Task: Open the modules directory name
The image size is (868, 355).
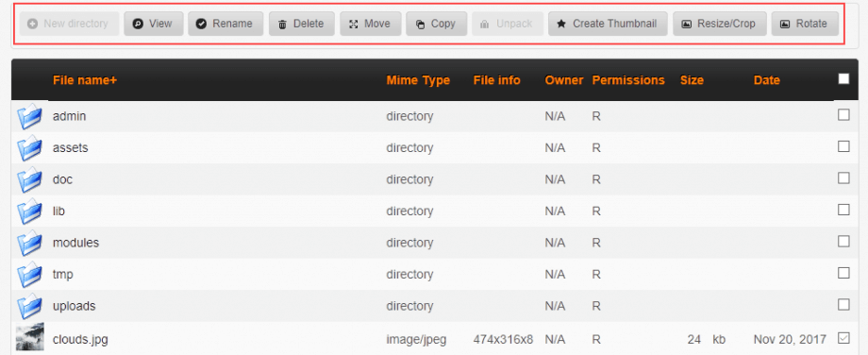Action: pyautogui.click(x=75, y=243)
